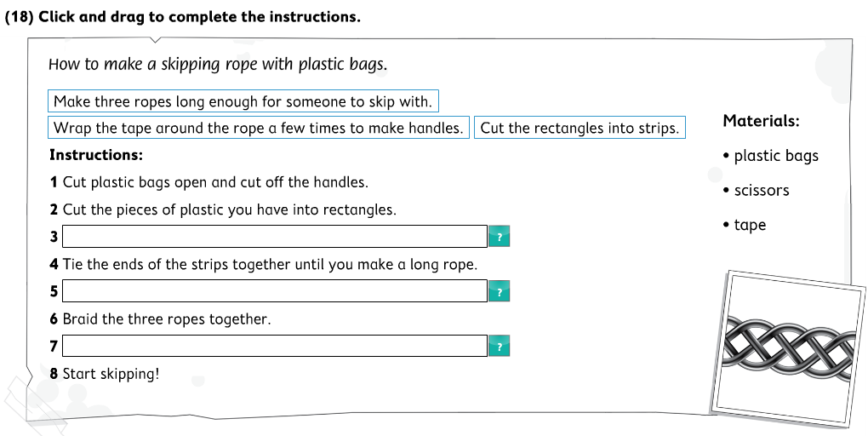868x436 pixels.
Task: Select 'Cut the rectangles into strips' box
Action: click(579, 129)
